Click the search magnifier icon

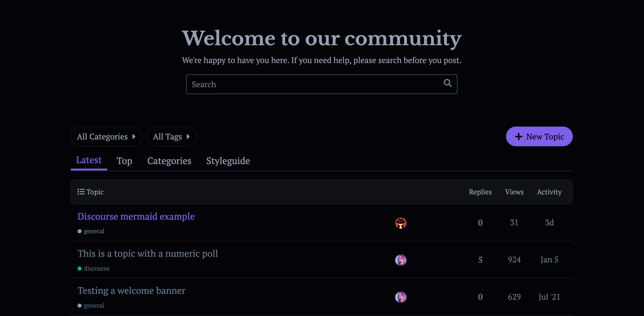pos(447,83)
